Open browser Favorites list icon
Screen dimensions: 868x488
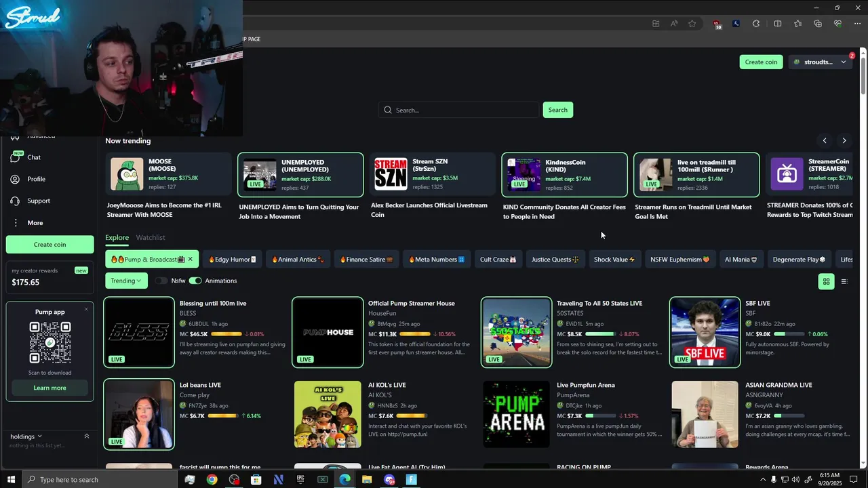[797, 24]
